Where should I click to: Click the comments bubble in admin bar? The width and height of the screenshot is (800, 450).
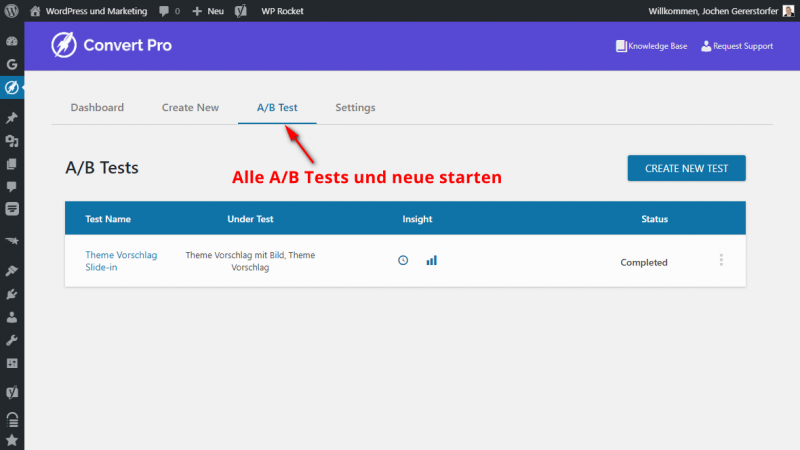[168, 11]
